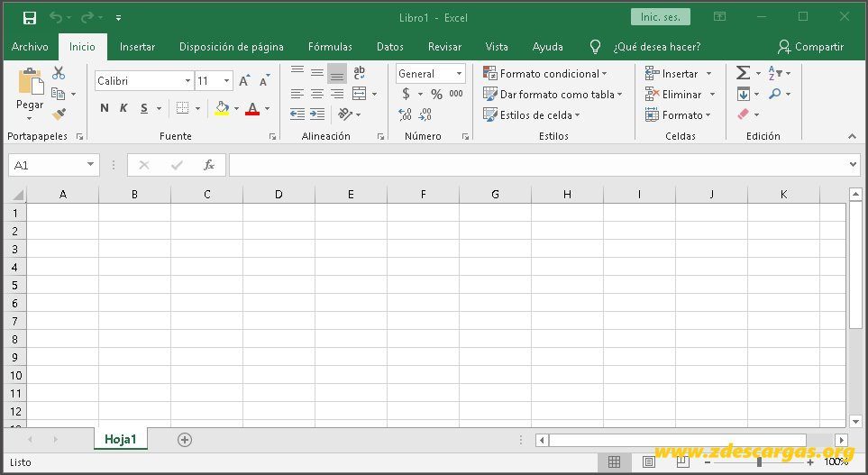This screenshot has height=475, width=868.
Task: Apply red font color A
Action: [x=252, y=108]
